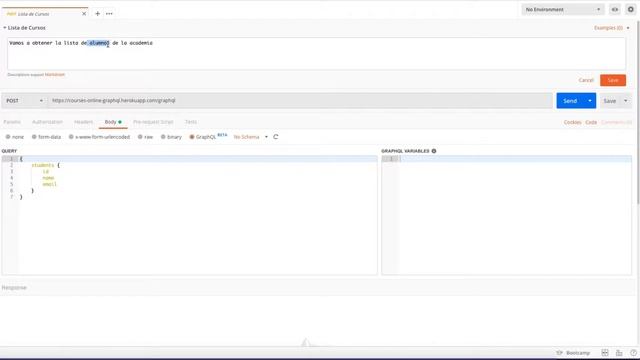Open the Cookies link

[x=572, y=122]
